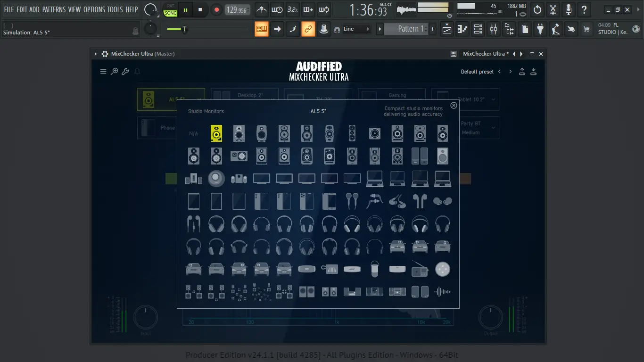644x362 pixels.
Task: Click the MixChecker zoom magnifier icon
Action: (x=114, y=72)
